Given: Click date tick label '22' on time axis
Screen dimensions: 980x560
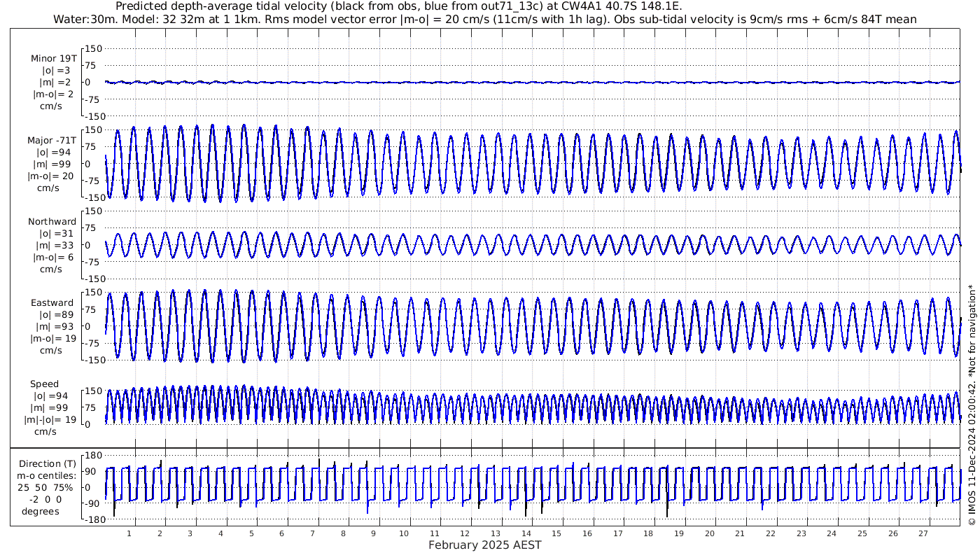Looking at the screenshot, I should (x=771, y=533).
